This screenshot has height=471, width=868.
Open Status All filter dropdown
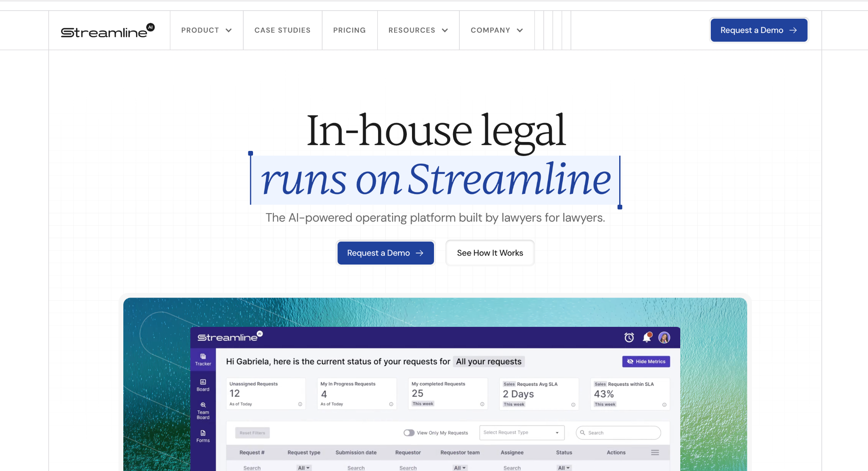pyautogui.click(x=564, y=468)
